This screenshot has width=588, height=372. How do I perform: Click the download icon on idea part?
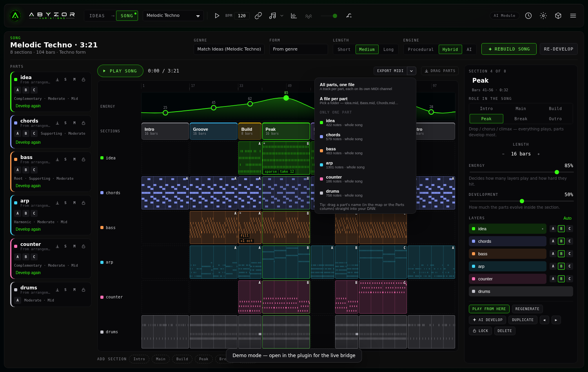[x=57, y=79]
